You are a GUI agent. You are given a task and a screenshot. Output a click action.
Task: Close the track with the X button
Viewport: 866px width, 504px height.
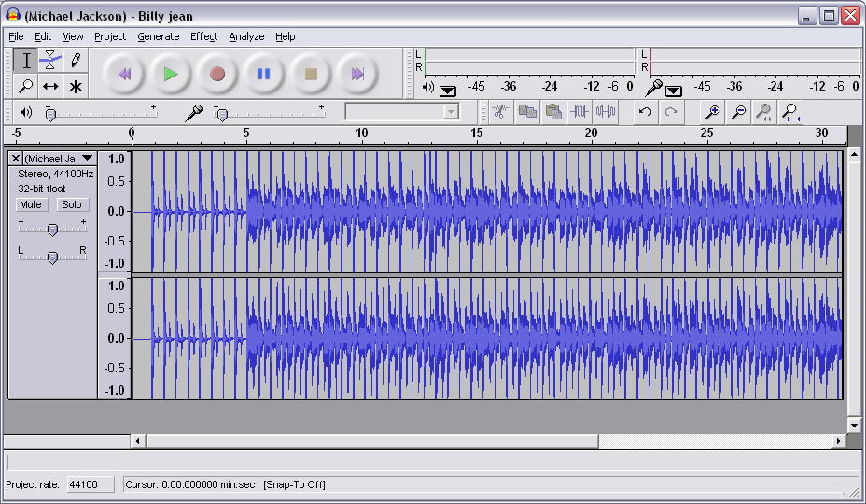16,159
